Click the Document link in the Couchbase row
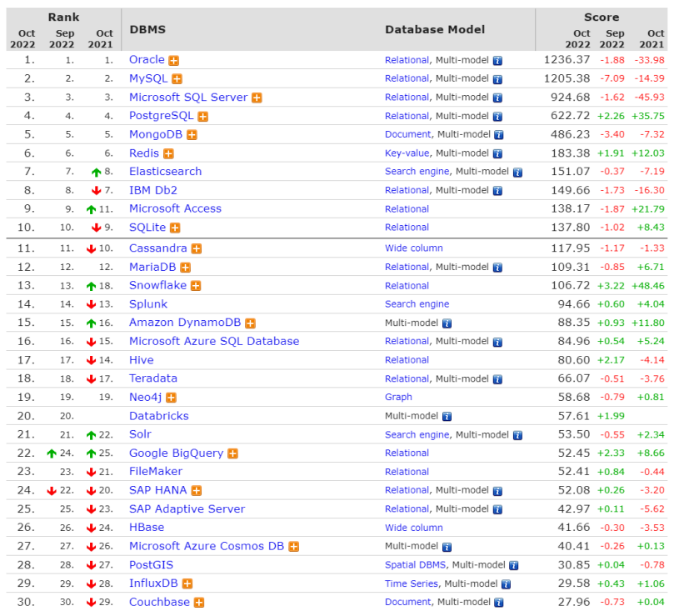This screenshot has width=674, height=616. [x=407, y=602]
